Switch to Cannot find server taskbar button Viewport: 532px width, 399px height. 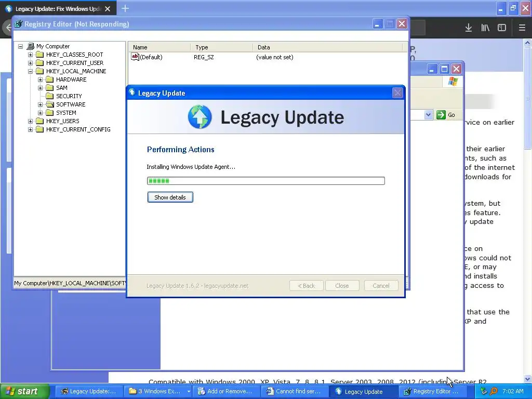coord(295,391)
